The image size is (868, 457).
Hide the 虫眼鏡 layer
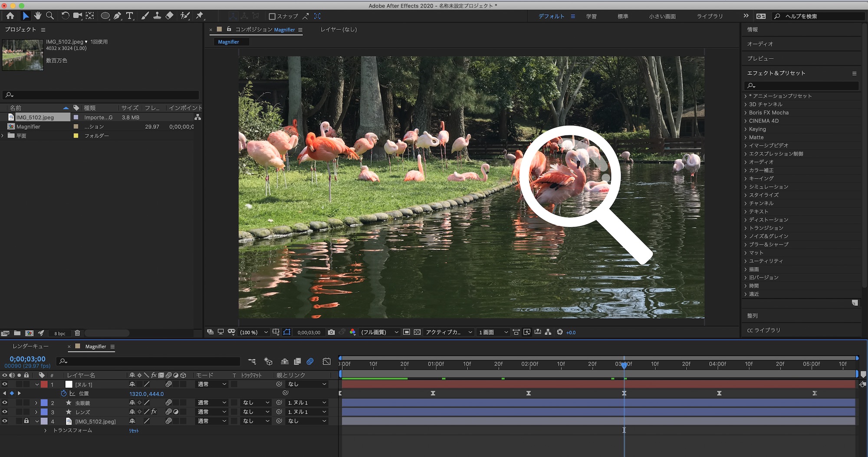(5, 403)
